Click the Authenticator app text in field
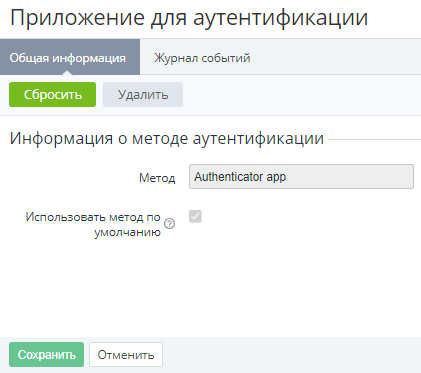The width and height of the screenshot is (421, 373). point(240,177)
